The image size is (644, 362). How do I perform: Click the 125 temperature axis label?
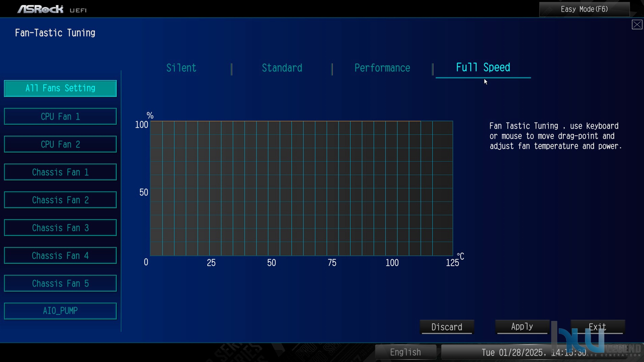pos(452,263)
